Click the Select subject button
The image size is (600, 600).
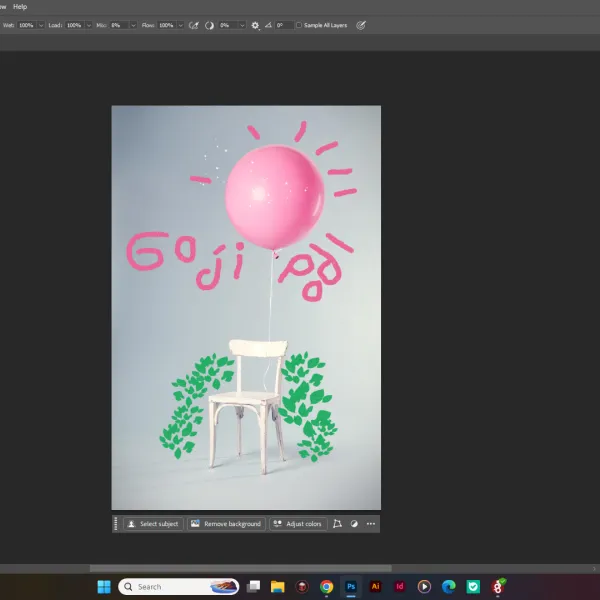(153, 524)
